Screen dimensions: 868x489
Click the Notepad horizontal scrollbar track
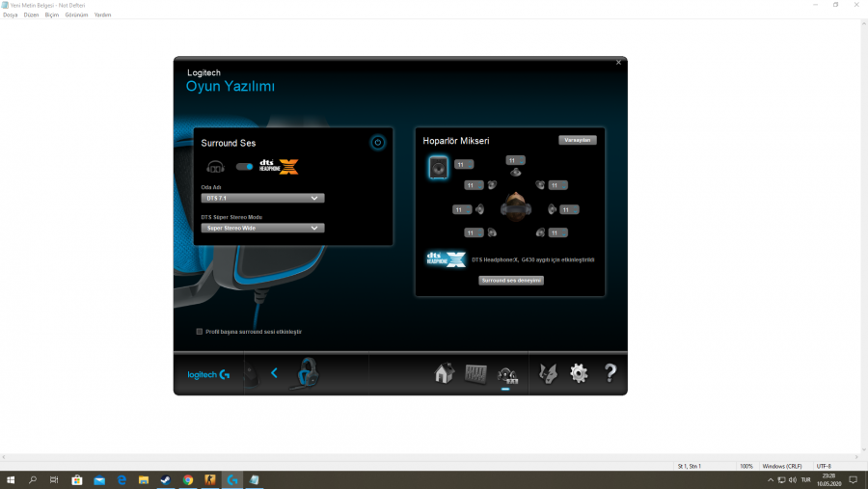(x=429, y=457)
